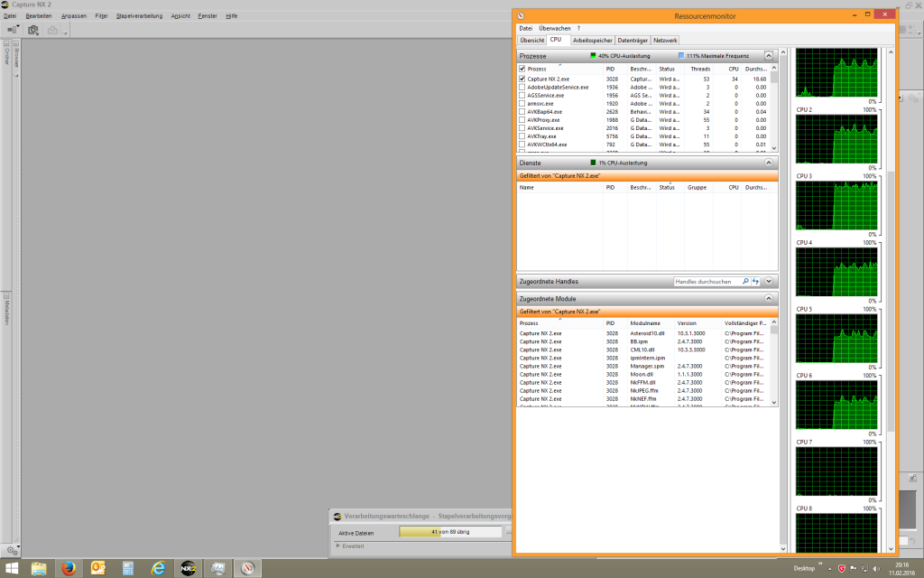Click the Action Center flag tray icon
This screenshot has width=924, height=578.
(853, 569)
